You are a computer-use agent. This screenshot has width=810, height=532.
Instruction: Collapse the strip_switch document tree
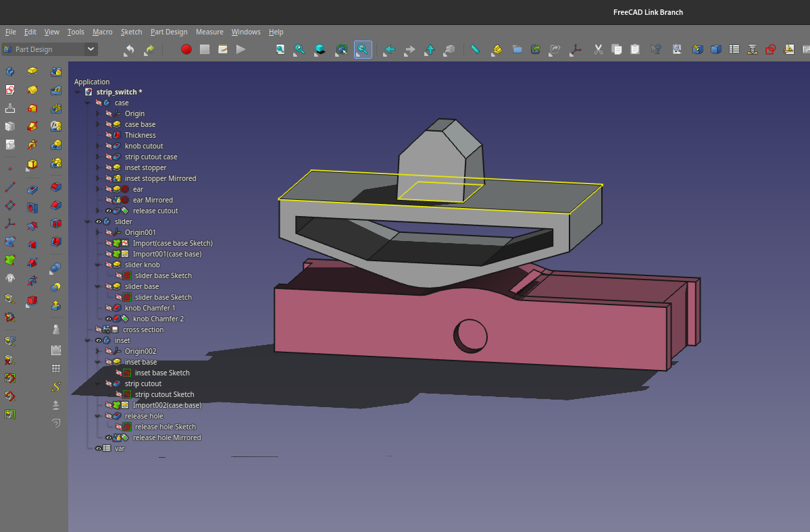(78, 92)
